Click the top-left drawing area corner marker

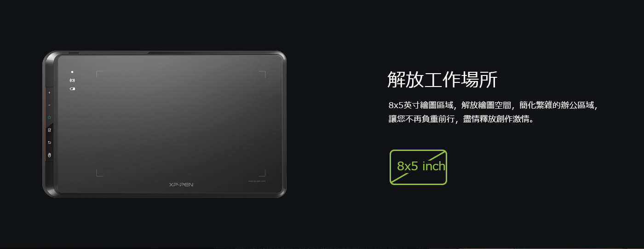pyautogui.click(x=99, y=74)
